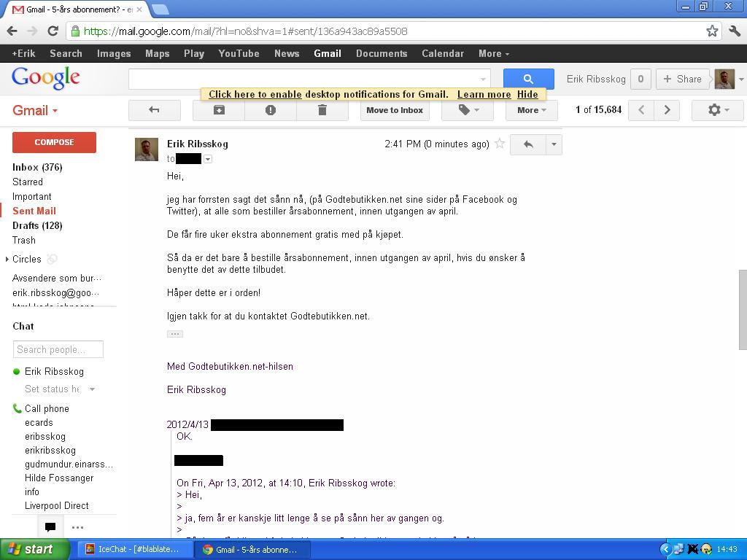
Task: Show recipient details dropdown next to 'to'
Action: tap(208, 159)
